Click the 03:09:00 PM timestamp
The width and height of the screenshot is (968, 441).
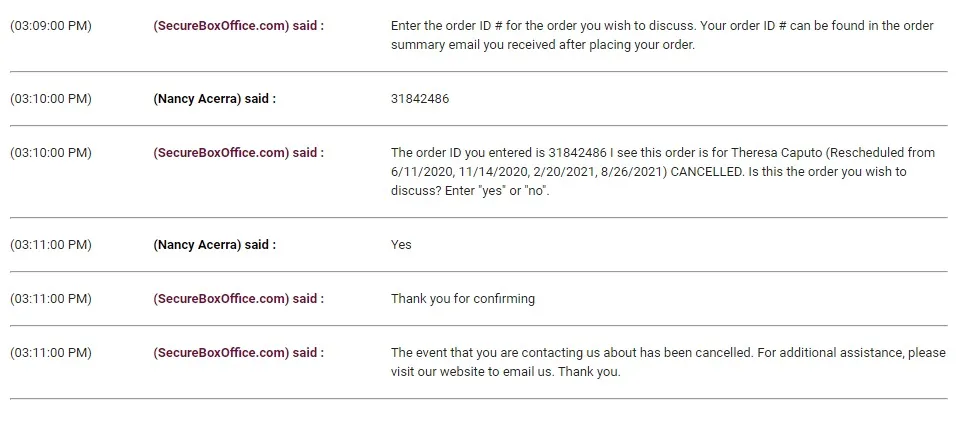click(x=51, y=26)
